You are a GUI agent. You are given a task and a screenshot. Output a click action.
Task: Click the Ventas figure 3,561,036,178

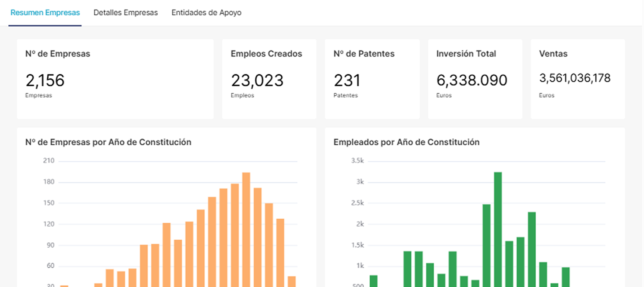pyautogui.click(x=574, y=78)
